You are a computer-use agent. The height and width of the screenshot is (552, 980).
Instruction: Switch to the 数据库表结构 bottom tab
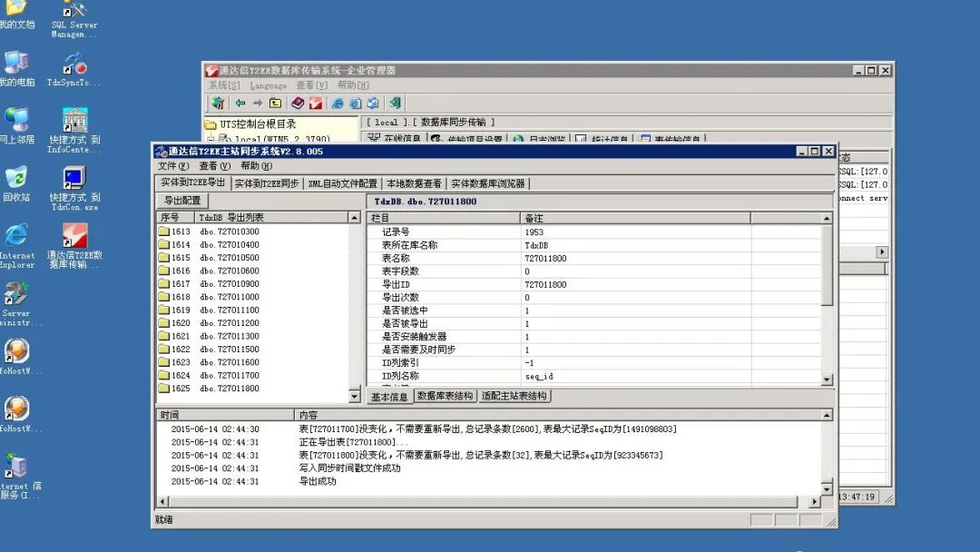point(445,396)
